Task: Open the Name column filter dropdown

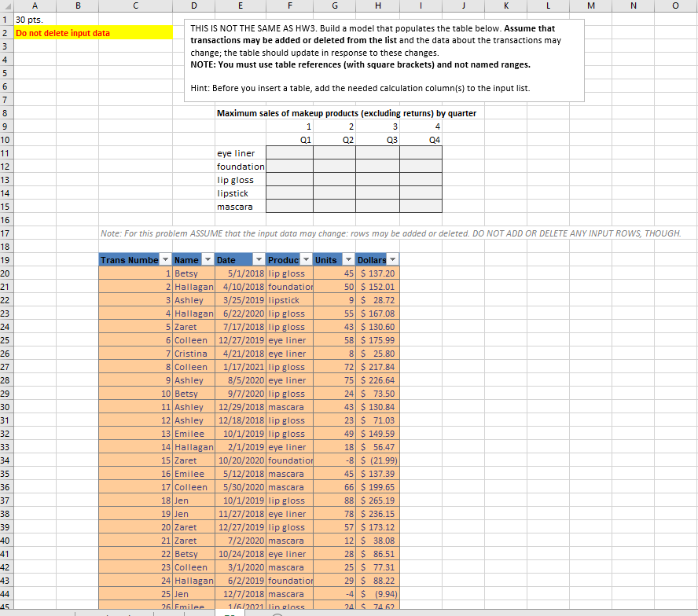Action: coord(208,259)
